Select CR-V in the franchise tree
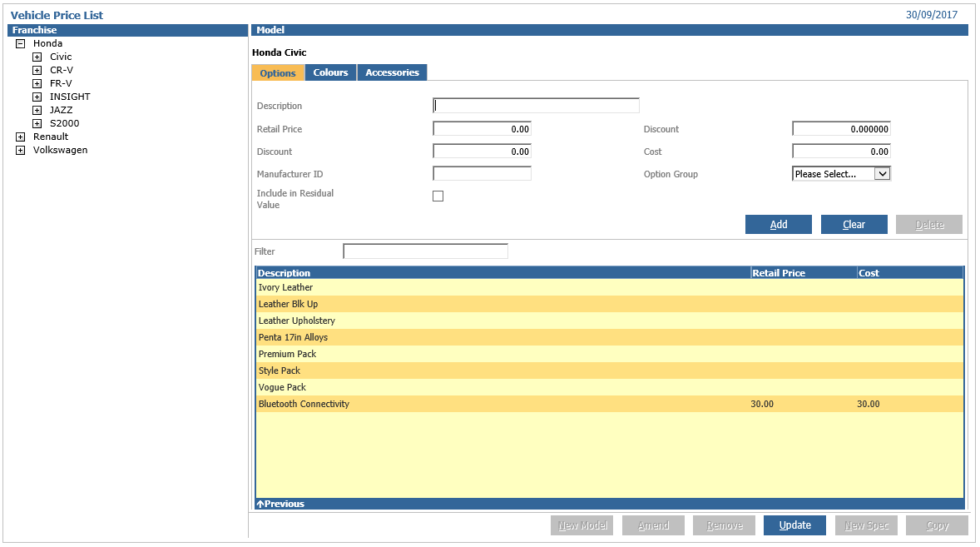The height and width of the screenshot is (547, 980). coord(62,70)
